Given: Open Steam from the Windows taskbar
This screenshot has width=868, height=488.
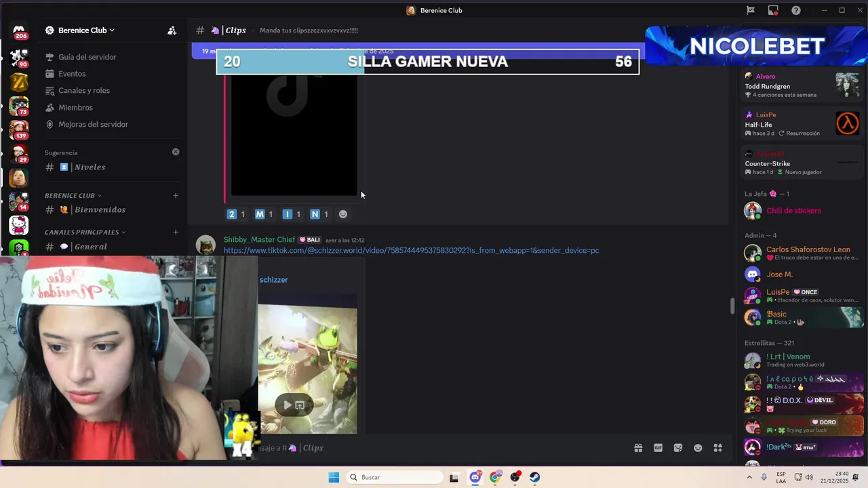Looking at the screenshot, I should click(x=535, y=477).
